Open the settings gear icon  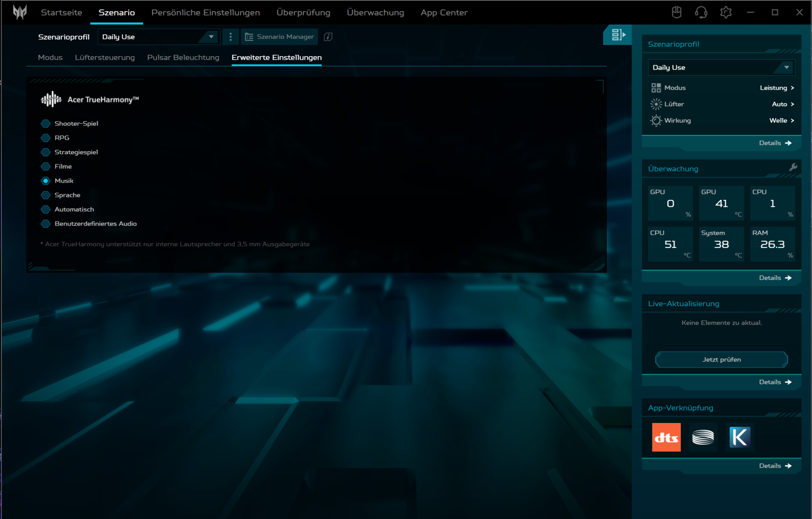pyautogui.click(x=726, y=13)
